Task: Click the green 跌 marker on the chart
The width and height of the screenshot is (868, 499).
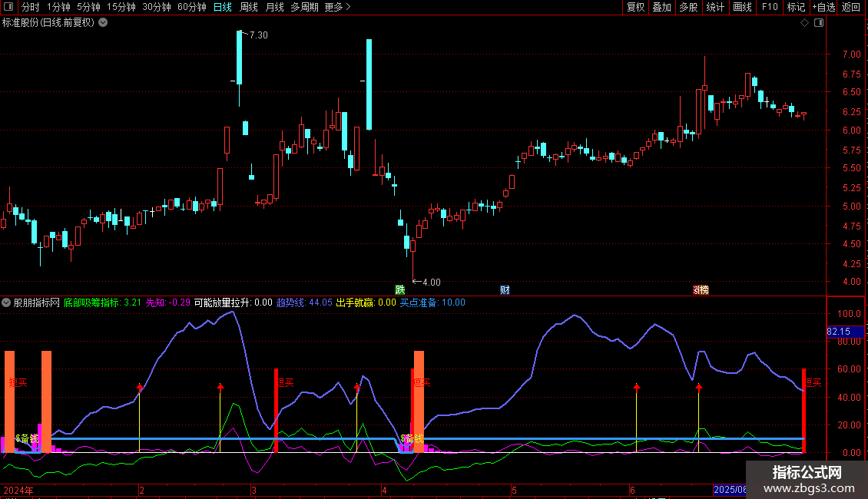Action: (x=399, y=290)
